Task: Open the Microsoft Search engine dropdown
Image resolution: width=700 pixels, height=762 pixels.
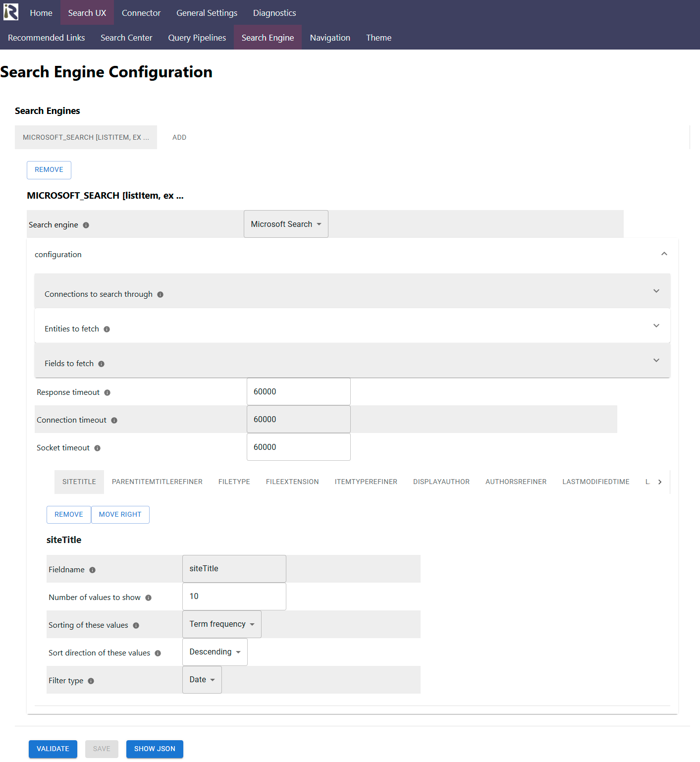Action: (286, 224)
